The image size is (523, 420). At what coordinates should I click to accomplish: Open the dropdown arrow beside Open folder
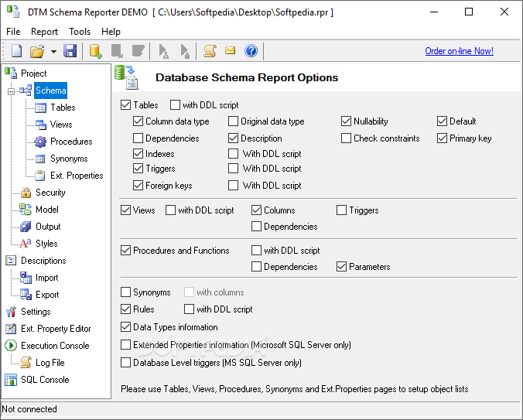click(53, 52)
